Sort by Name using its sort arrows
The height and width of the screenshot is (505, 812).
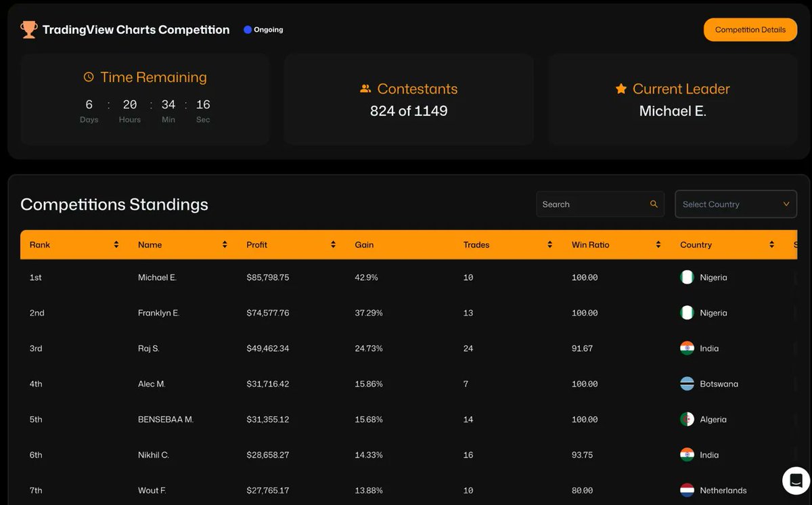[x=225, y=244]
